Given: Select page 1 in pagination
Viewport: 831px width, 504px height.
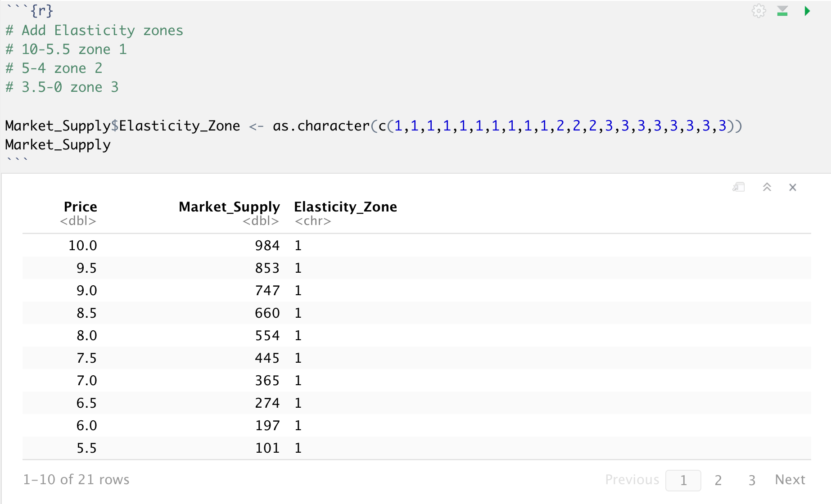Looking at the screenshot, I should click(x=683, y=480).
